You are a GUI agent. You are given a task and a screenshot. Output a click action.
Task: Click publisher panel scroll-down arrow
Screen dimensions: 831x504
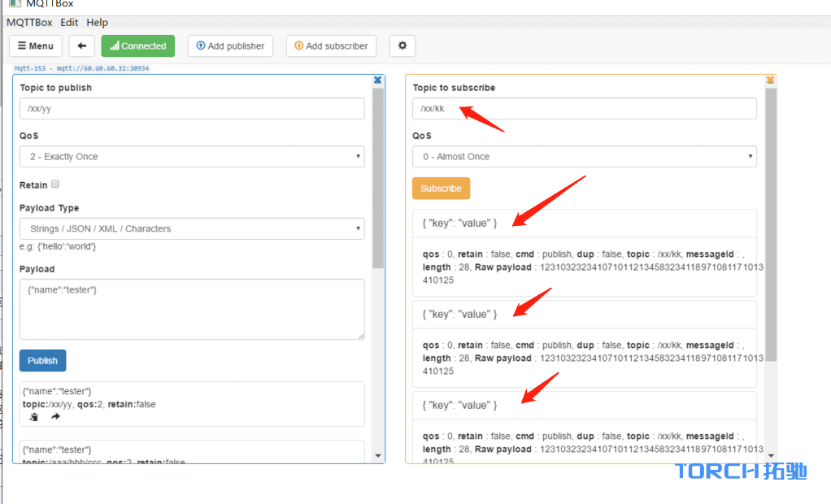(x=378, y=456)
